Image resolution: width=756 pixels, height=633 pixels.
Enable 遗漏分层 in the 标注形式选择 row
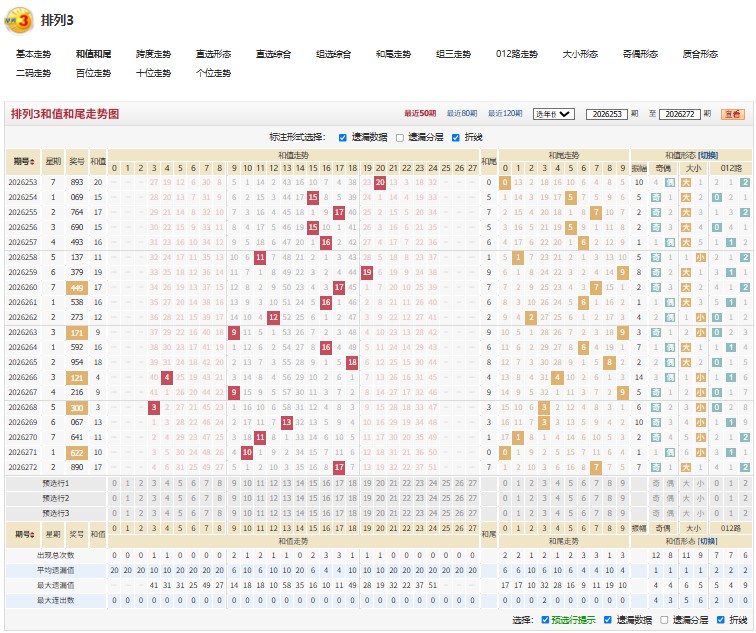pyautogui.click(x=400, y=138)
